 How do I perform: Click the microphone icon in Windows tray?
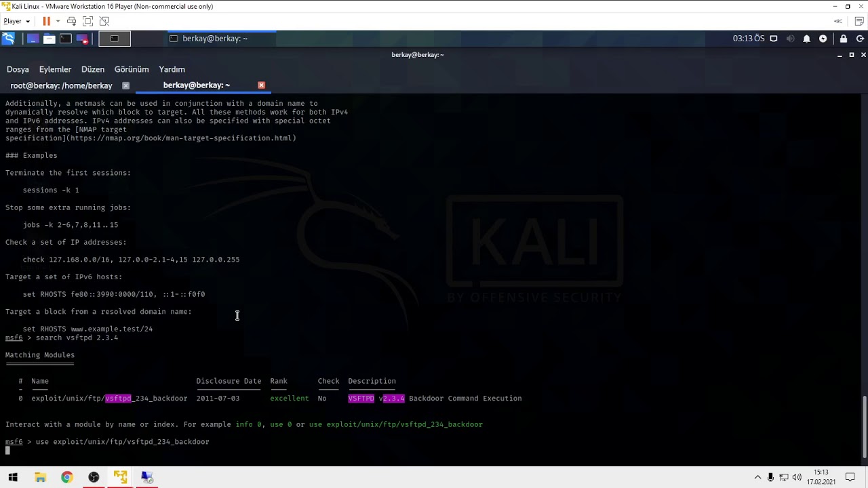(771, 477)
